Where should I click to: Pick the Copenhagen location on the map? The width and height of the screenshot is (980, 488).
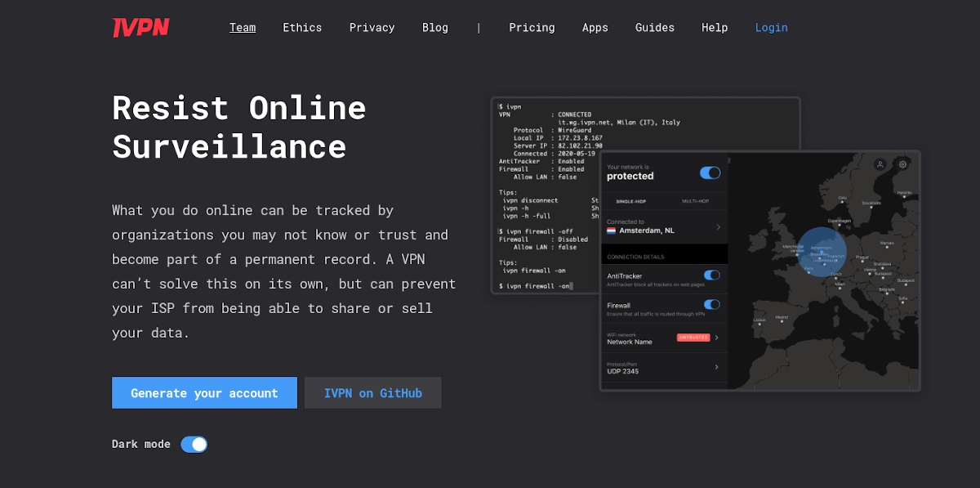click(x=840, y=222)
